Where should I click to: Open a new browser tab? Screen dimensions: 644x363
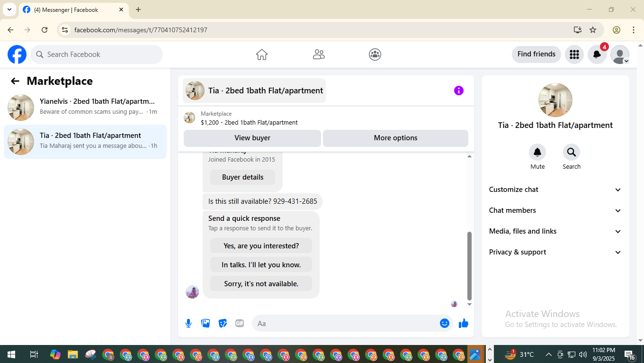point(138,9)
